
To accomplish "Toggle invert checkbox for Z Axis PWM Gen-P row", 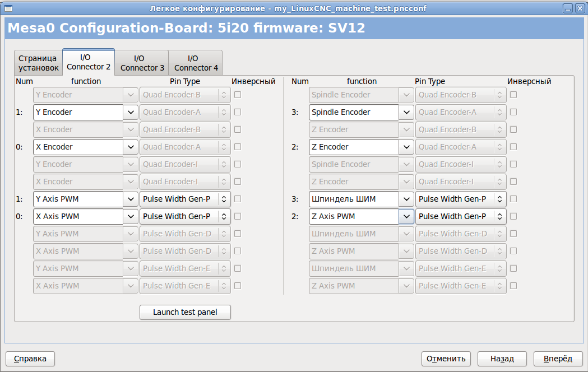I will [x=514, y=216].
